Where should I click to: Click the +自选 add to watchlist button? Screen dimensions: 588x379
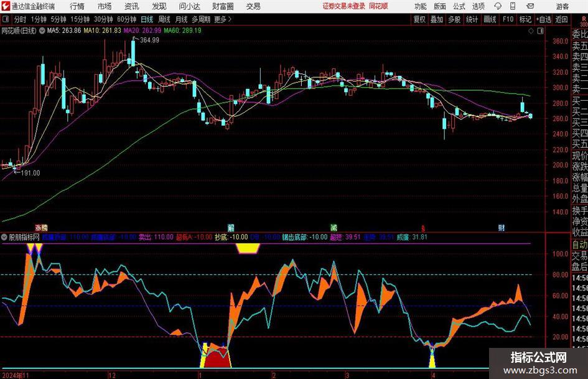(544, 19)
